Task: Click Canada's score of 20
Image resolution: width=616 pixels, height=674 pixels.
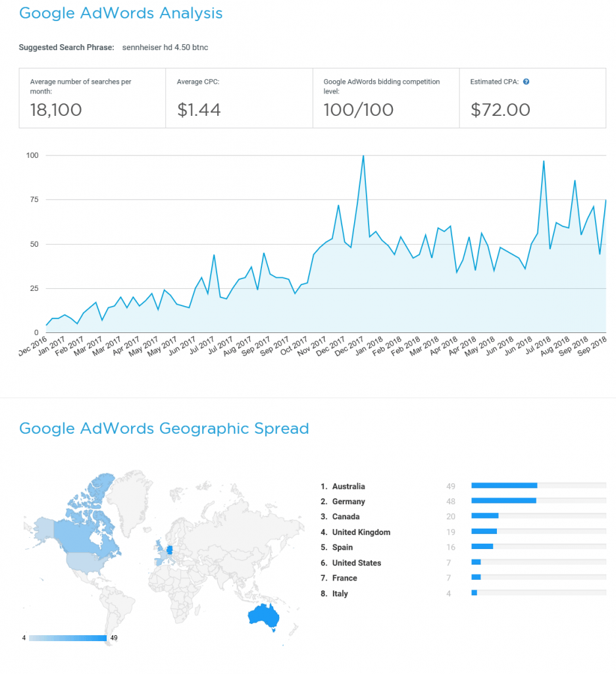Action: (451, 517)
